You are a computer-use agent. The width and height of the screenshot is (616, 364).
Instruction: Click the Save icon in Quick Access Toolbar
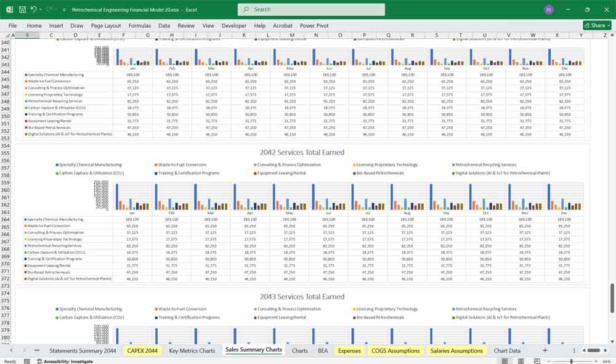click(x=22, y=9)
